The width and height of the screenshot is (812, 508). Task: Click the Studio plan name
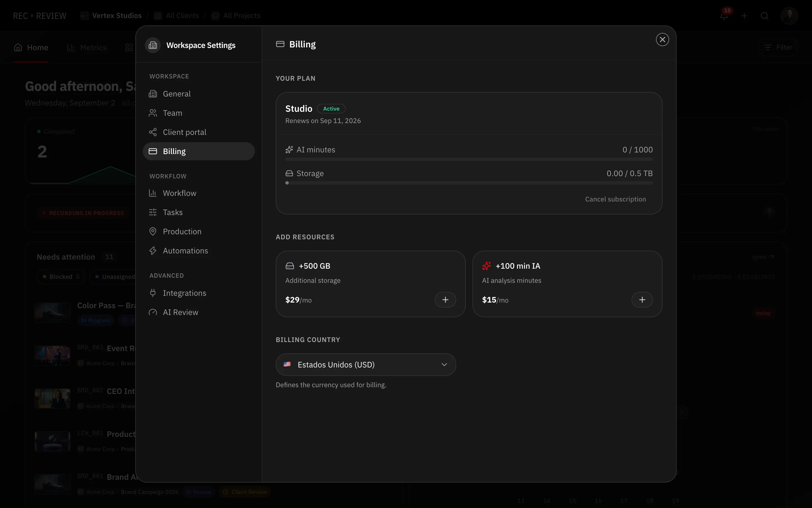(299, 109)
